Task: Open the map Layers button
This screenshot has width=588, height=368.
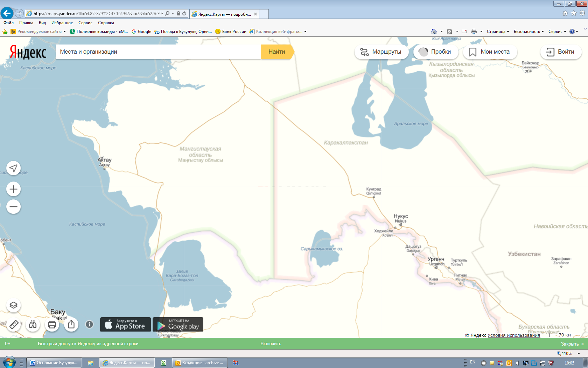Action: click(x=14, y=305)
